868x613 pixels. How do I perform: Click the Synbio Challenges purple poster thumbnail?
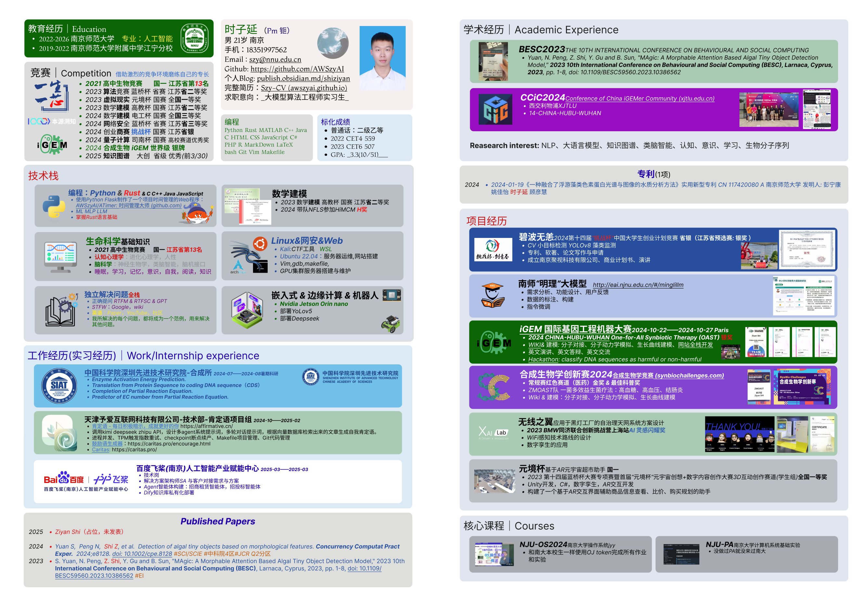[x=802, y=387]
